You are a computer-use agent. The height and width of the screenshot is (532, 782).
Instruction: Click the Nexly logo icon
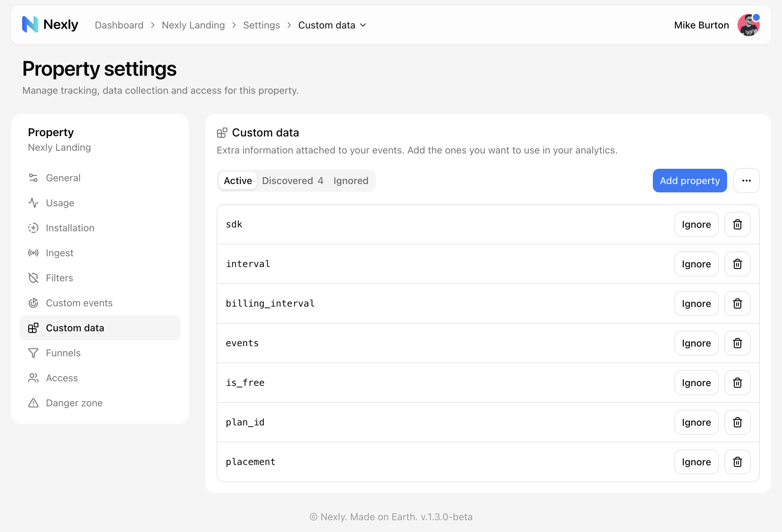tap(30, 25)
